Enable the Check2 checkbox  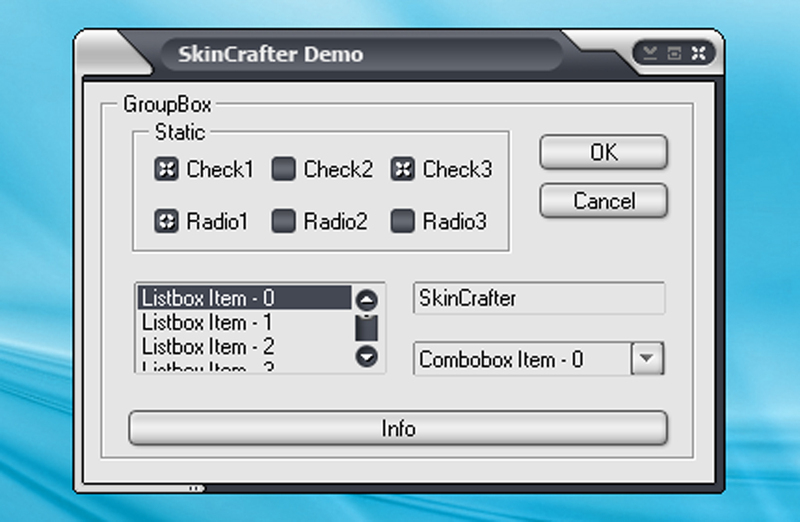coord(284,169)
